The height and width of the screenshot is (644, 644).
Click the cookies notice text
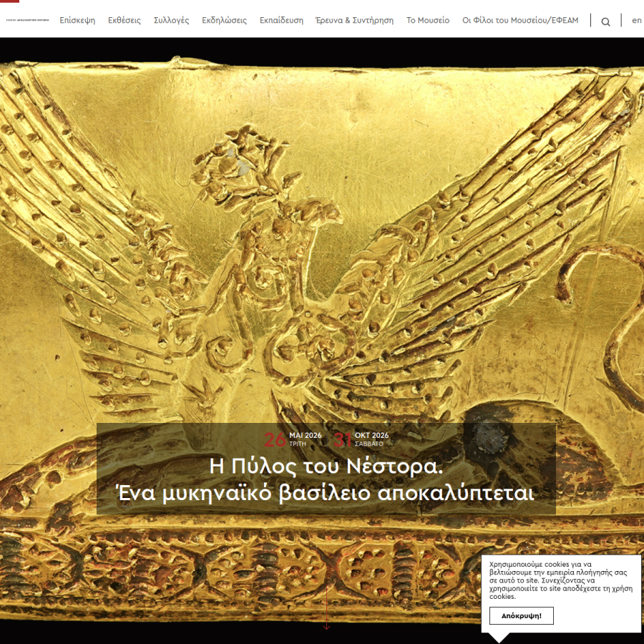pos(560,580)
